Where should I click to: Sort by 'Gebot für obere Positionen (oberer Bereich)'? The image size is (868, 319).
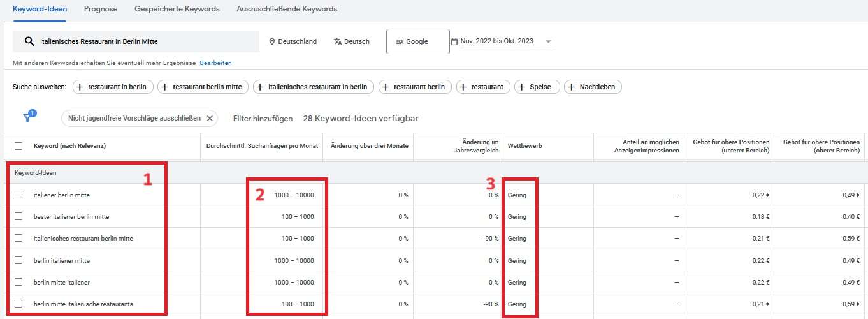tap(821, 146)
